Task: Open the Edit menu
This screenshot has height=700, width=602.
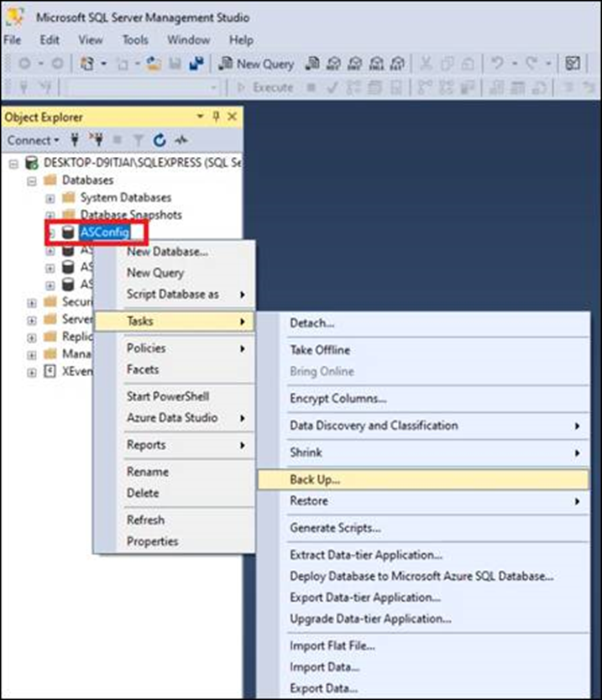Action: click(x=50, y=39)
